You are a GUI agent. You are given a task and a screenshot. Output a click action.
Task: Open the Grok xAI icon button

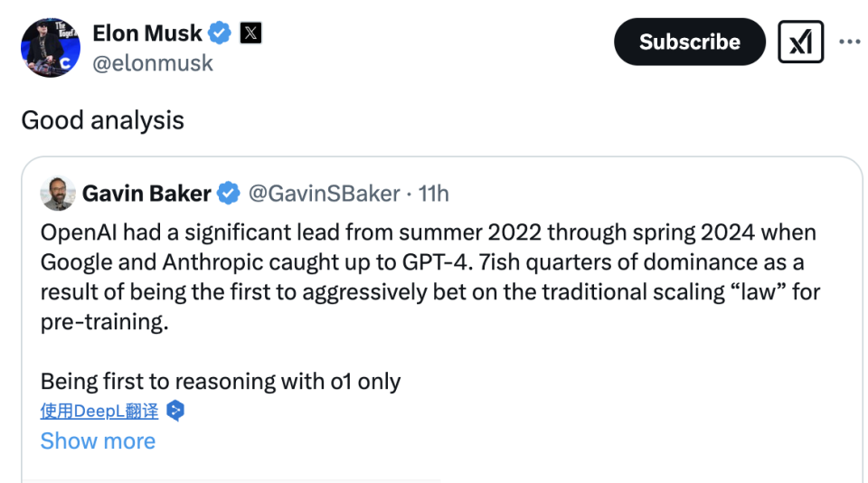click(800, 43)
